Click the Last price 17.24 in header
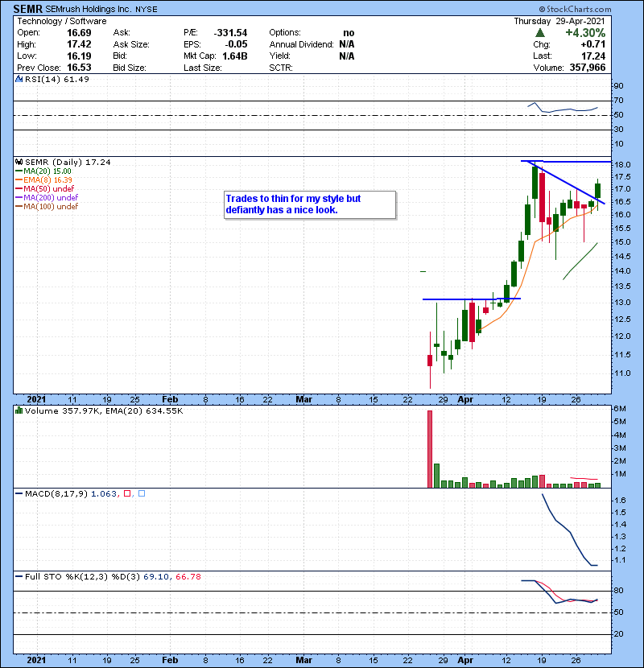This screenshot has width=644, height=668. point(593,56)
